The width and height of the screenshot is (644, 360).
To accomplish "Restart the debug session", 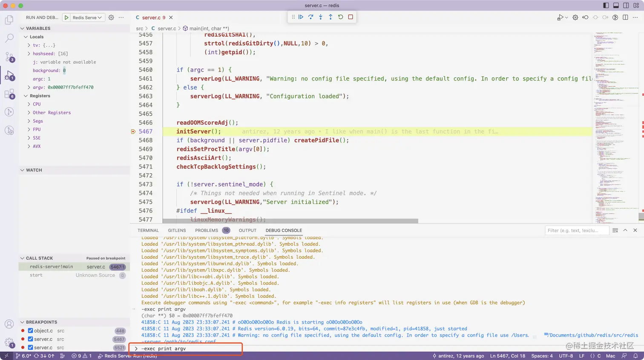I will (x=340, y=17).
